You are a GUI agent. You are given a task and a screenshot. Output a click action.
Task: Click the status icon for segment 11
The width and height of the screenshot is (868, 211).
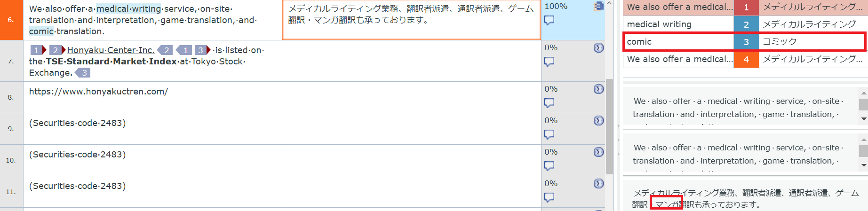click(x=598, y=183)
